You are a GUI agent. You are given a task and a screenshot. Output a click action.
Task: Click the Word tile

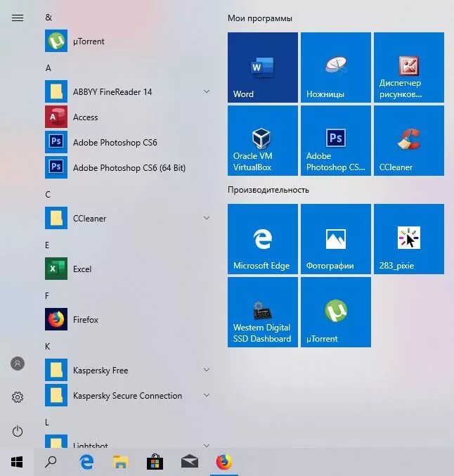[x=263, y=67]
